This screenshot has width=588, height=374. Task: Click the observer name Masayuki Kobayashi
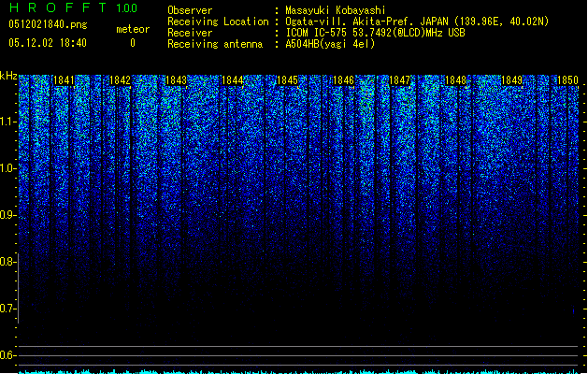[336, 10]
